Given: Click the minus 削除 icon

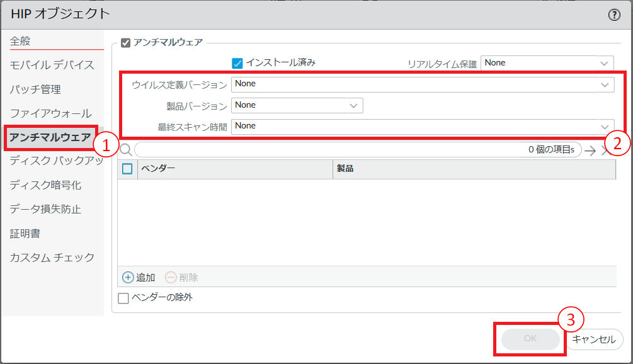Looking at the screenshot, I should point(171,277).
